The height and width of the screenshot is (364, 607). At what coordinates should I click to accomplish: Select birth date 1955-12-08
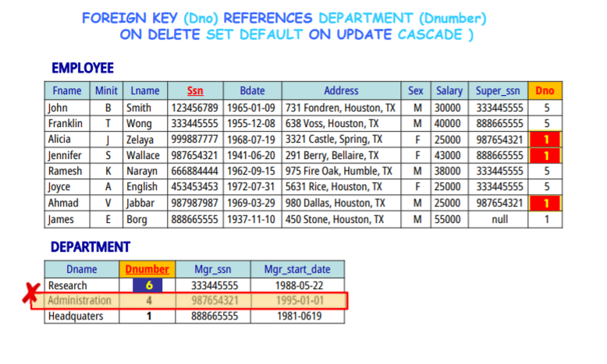251,123
